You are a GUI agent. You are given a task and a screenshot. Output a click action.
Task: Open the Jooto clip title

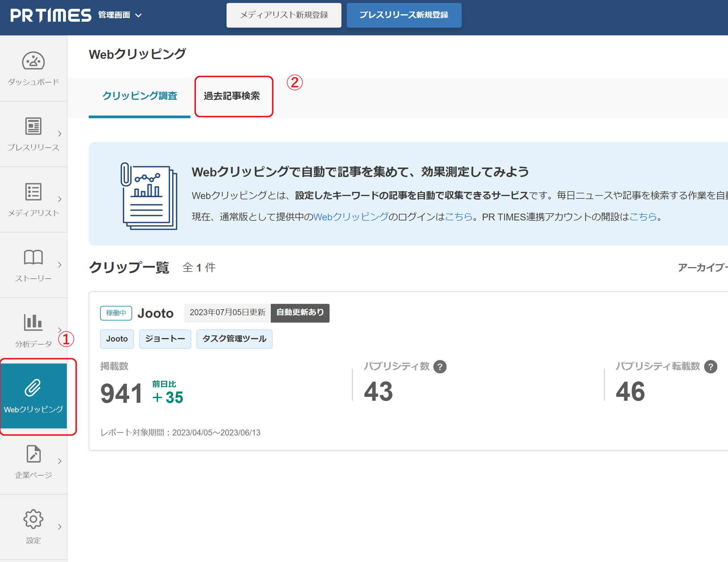(x=155, y=313)
